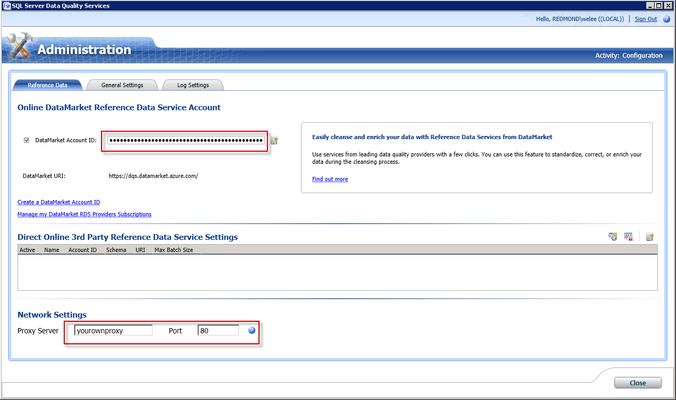This screenshot has width=676, height=400.
Task: Click the DataMarket URI https://dqs.datamarket.azure.com/ value
Action: pyautogui.click(x=153, y=176)
